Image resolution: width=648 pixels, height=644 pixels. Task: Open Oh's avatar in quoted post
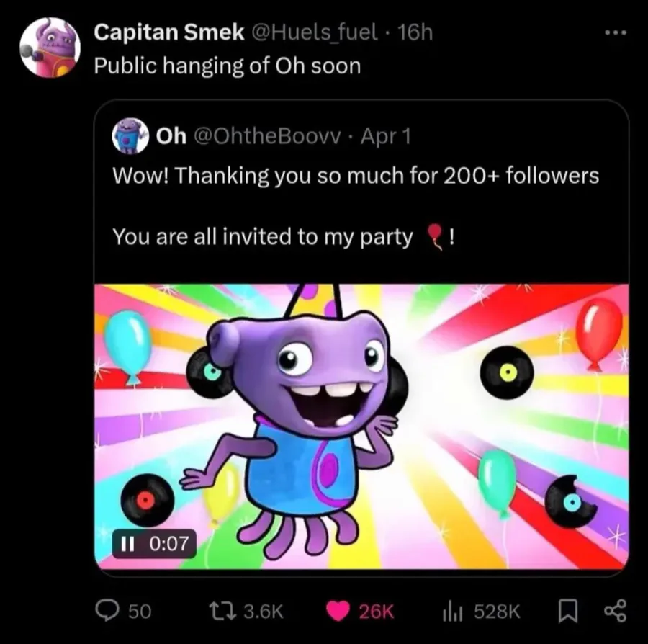point(129,136)
